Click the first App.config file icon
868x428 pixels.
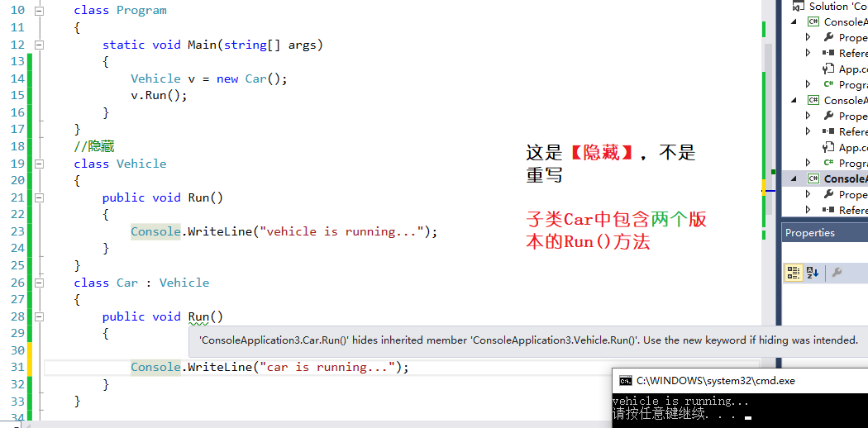pos(828,69)
